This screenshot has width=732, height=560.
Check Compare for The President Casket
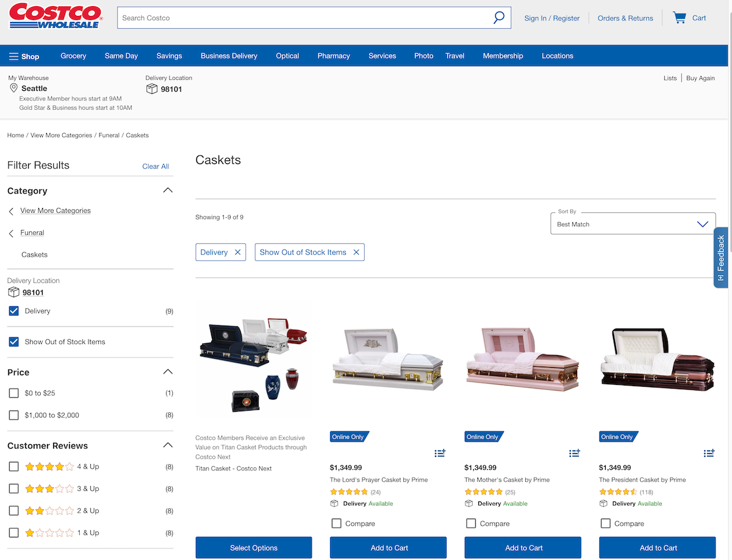pyautogui.click(x=606, y=523)
